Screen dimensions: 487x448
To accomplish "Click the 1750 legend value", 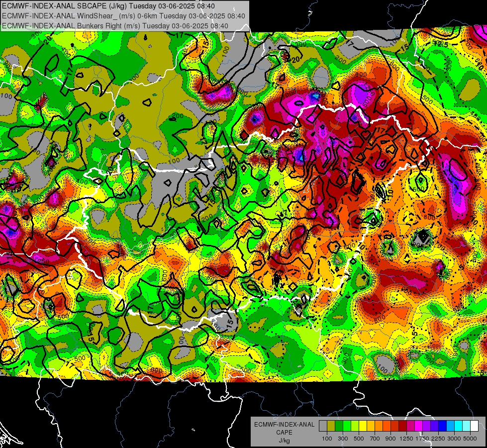I will tap(422, 439).
